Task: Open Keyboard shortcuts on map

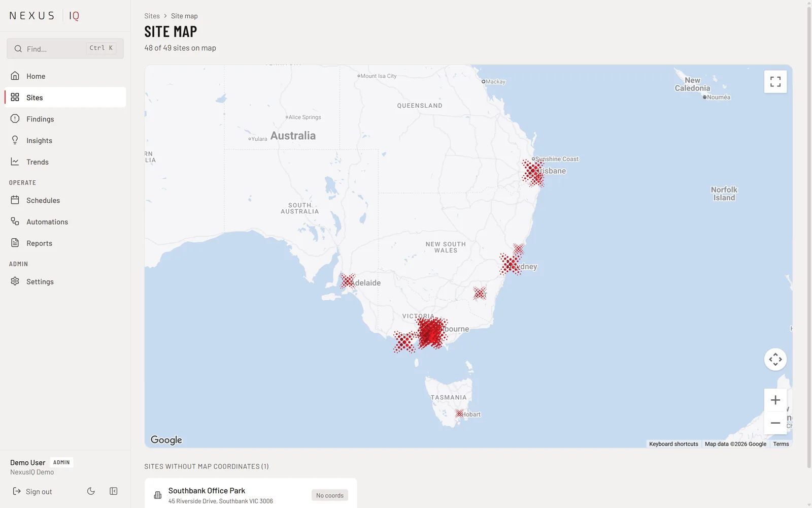Action: click(673, 444)
